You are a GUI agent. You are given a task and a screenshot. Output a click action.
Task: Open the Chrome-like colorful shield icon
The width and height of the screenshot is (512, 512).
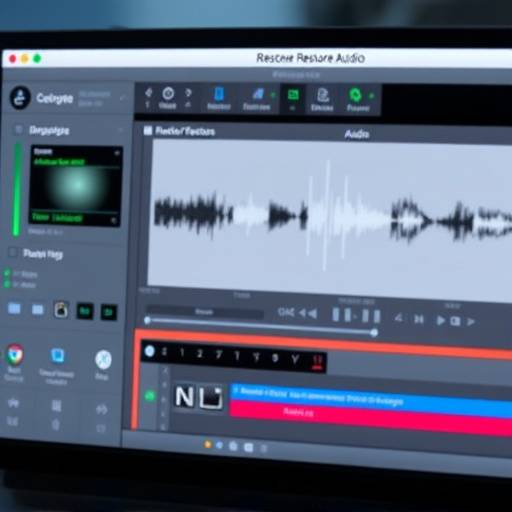(15, 354)
